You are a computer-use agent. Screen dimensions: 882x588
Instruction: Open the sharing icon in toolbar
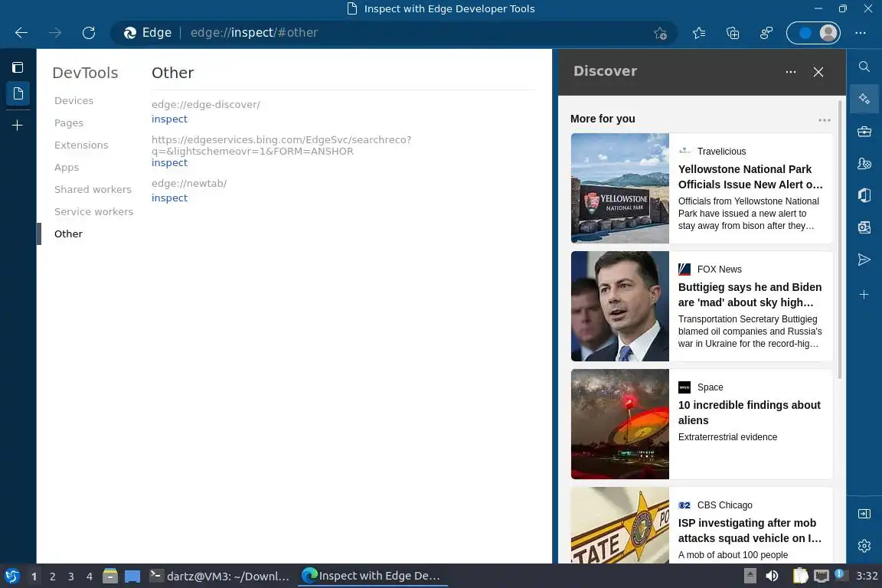pos(766,33)
